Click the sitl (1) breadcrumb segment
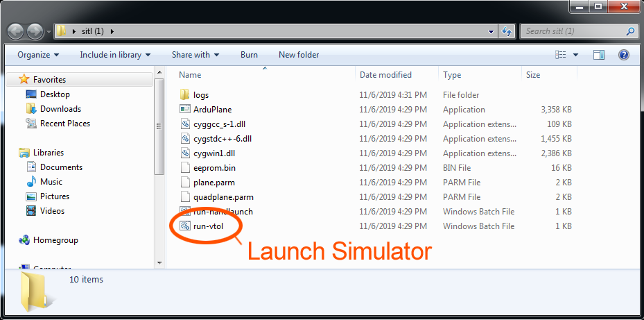The width and height of the screenshot is (644, 320). [x=92, y=31]
